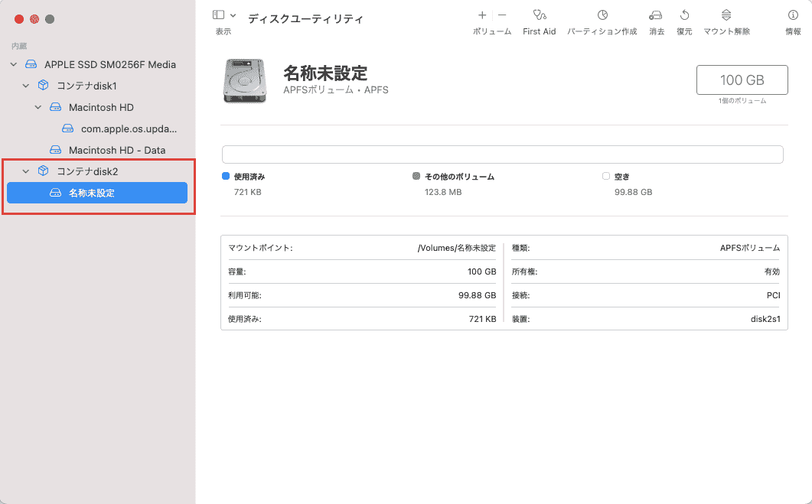
Task: Click the hatched その他のボリューム legend swatch
Action: [416, 176]
